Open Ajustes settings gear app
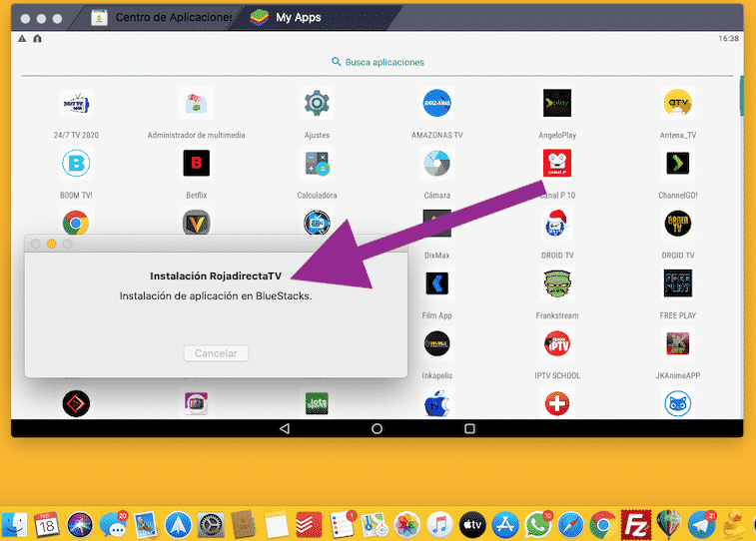 [317, 104]
